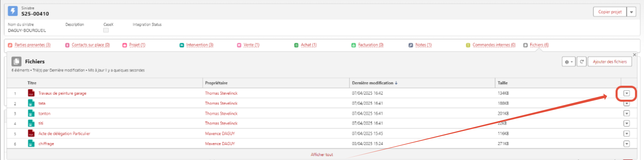Sort by the Propriétaire column header

[x=216, y=83]
